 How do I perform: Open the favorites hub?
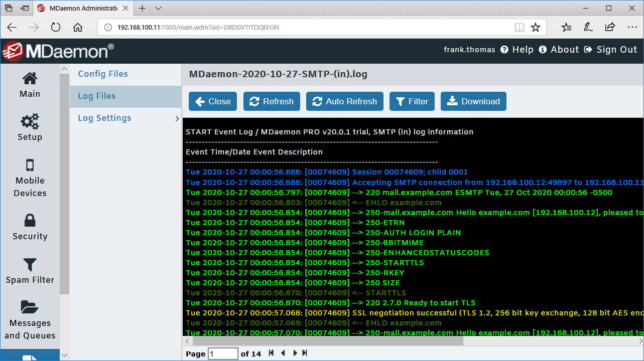click(x=566, y=27)
